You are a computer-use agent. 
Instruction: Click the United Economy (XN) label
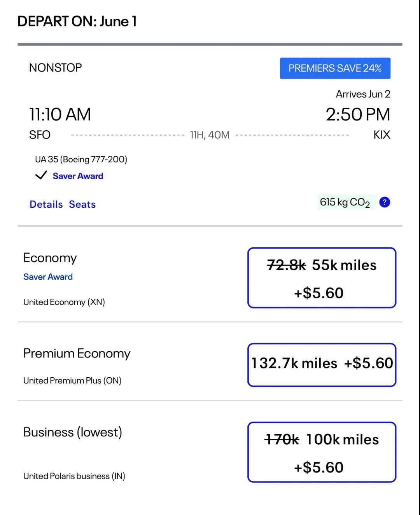click(x=64, y=302)
